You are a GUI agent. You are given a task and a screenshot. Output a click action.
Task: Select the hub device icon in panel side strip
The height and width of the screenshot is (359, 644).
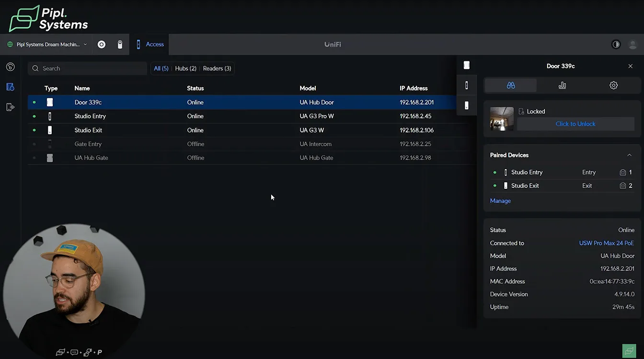[x=467, y=65]
